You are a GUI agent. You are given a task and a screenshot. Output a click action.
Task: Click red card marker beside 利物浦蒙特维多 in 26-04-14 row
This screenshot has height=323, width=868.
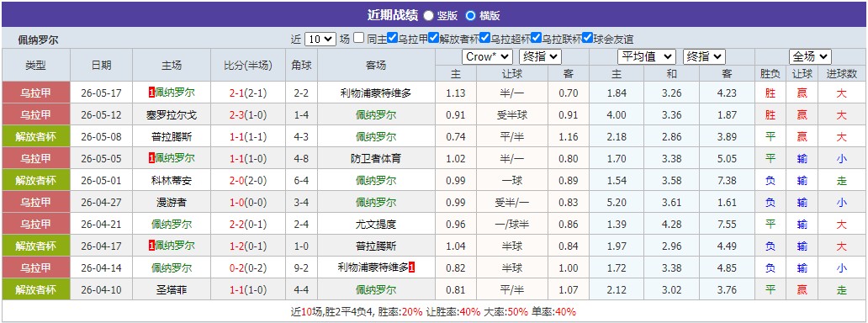(412, 267)
